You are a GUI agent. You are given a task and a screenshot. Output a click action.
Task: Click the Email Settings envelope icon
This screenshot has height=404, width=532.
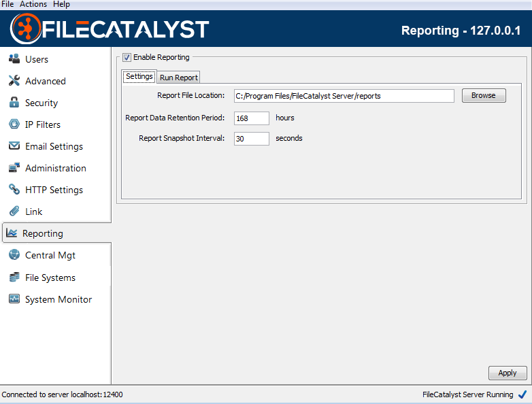(x=14, y=146)
